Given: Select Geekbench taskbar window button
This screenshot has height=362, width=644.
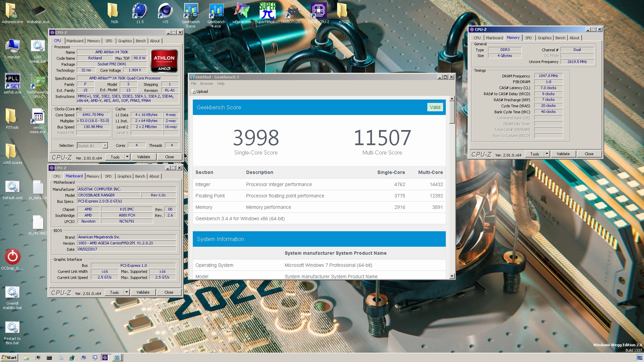Looking at the screenshot, I should click(117, 358).
